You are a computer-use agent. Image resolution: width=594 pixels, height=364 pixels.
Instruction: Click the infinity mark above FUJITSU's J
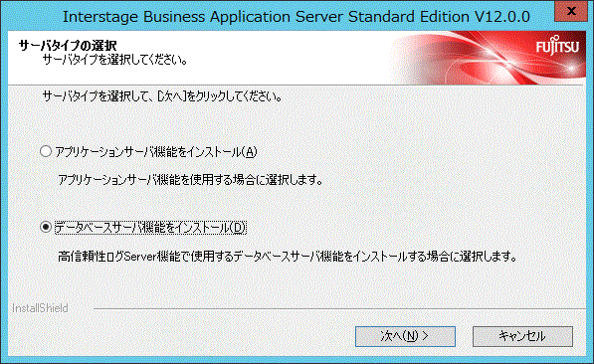[556, 38]
